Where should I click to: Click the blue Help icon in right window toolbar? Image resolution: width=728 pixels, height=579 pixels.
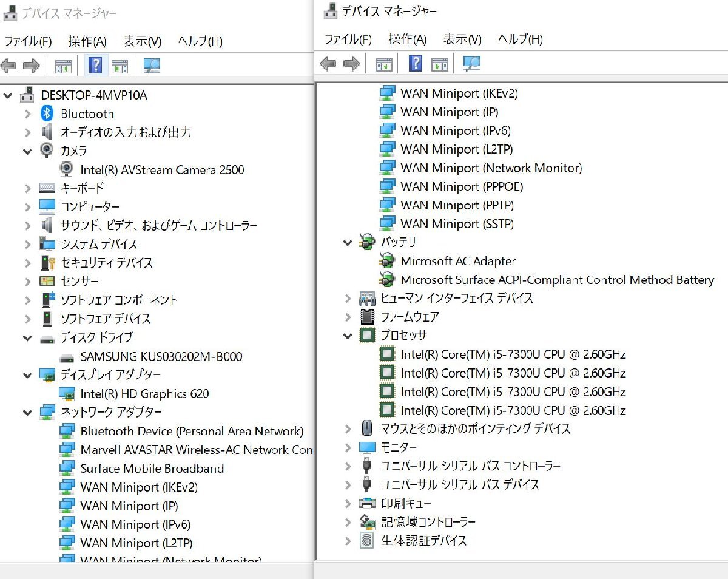click(416, 63)
